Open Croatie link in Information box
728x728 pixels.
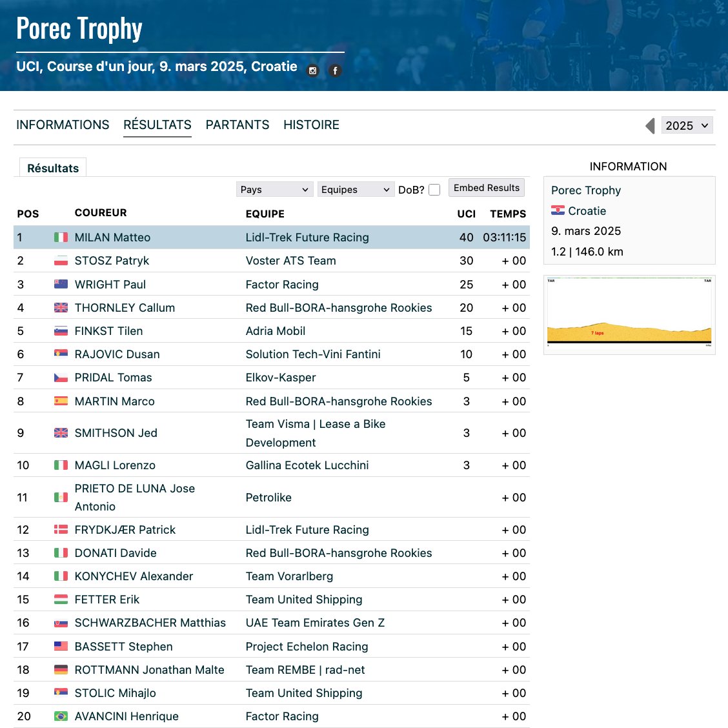coord(587,211)
